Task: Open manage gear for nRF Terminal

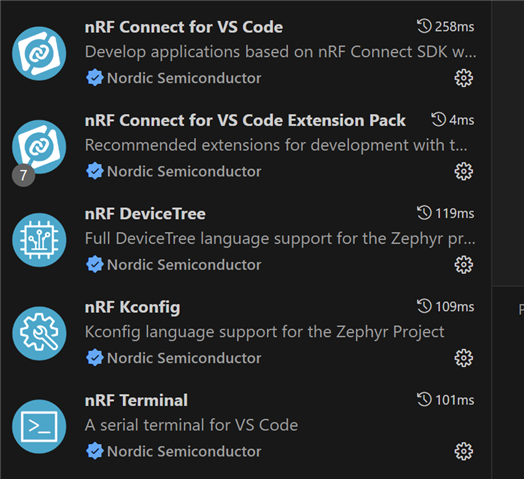Action: click(x=464, y=452)
